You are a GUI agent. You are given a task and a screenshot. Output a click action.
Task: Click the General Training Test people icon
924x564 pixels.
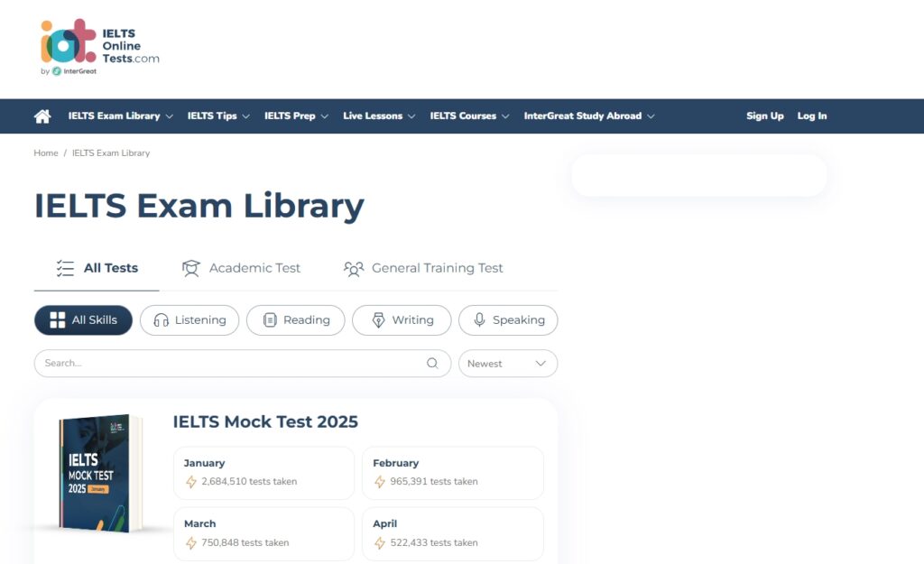(354, 269)
